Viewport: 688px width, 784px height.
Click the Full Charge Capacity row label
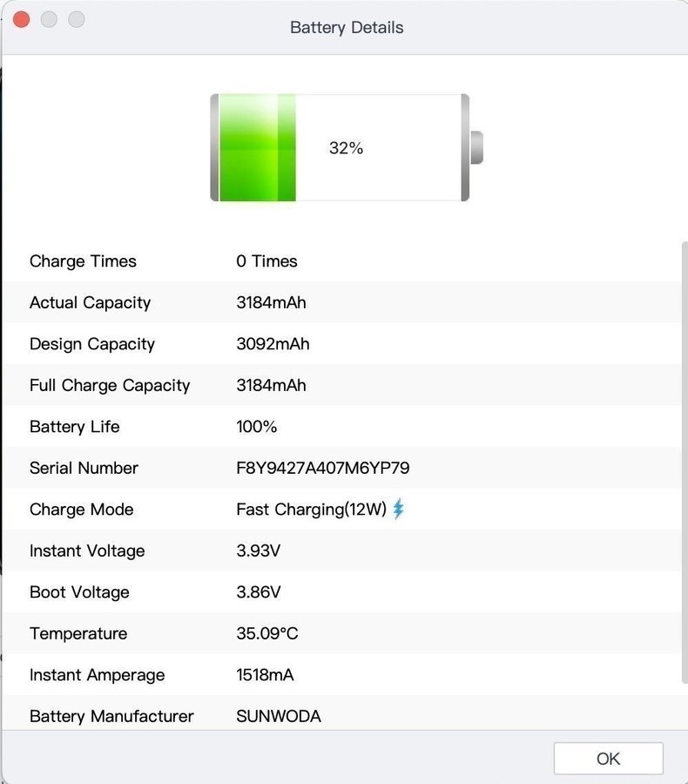[110, 385]
